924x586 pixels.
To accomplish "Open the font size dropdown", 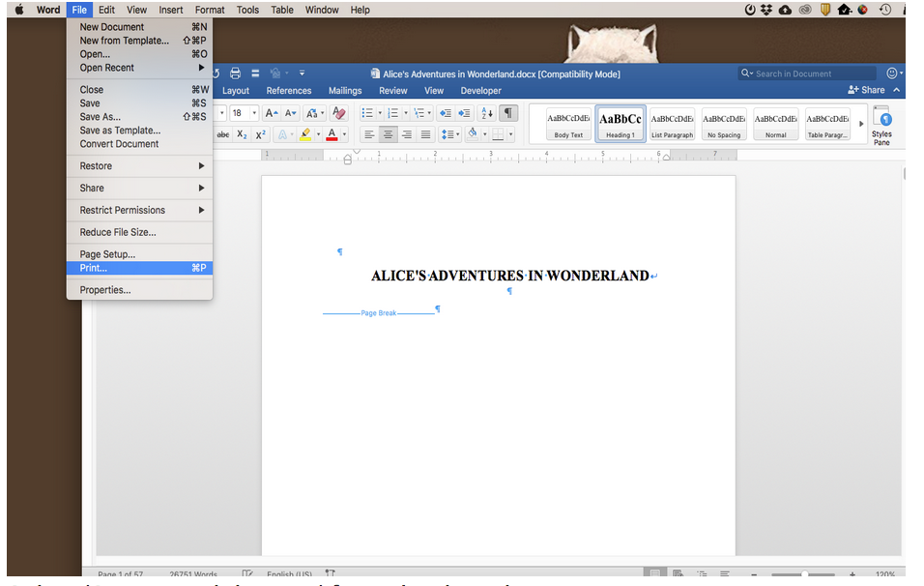I will pyautogui.click(x=254, y=113).
